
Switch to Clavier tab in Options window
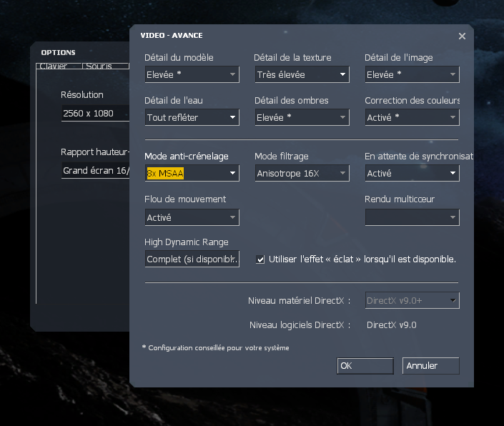(59, 66)
